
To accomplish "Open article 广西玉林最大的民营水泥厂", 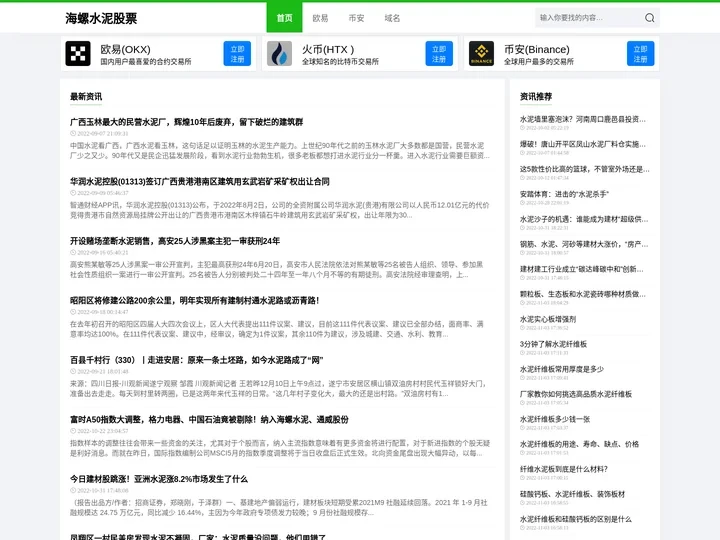I will pyautogui.click(x=186, y=122).
